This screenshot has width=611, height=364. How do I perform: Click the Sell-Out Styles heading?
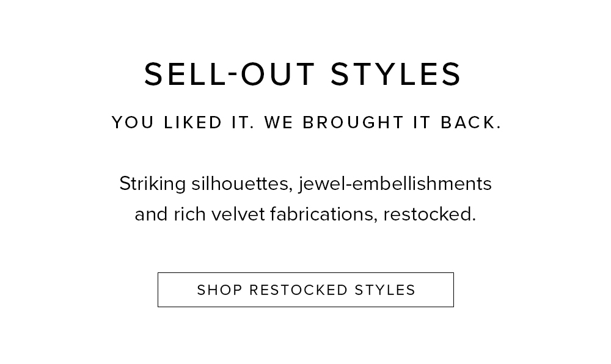303,74
